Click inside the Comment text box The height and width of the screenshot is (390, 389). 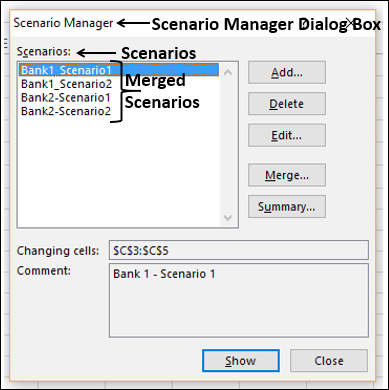pyautogui.click(x=239, y=300)
